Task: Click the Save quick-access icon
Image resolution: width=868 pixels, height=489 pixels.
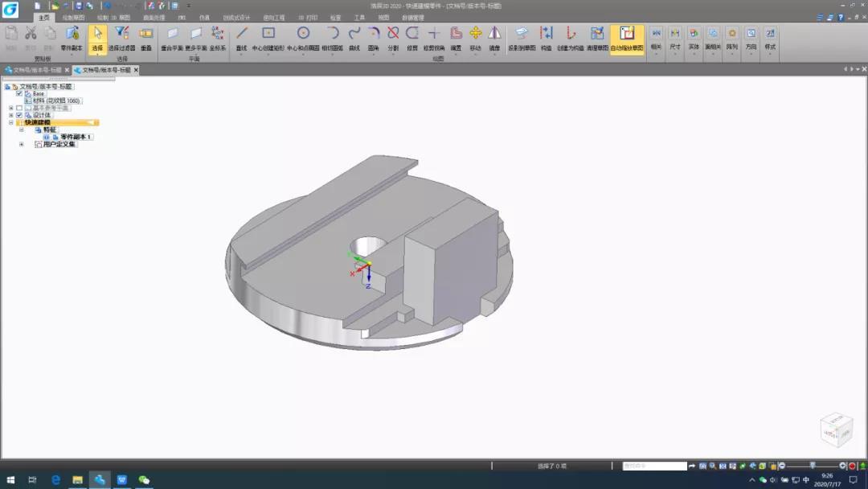Action: pyautogui.click(x=79, y=6)
